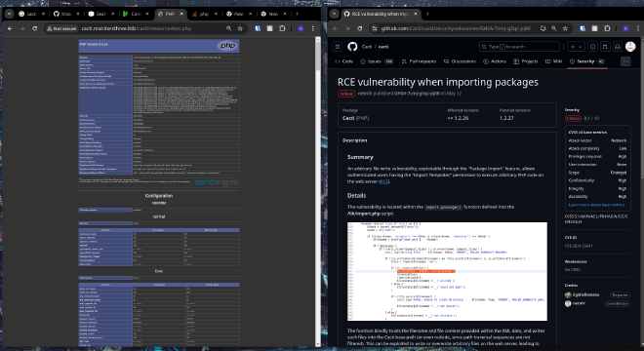The image size is (644, 351).
Task: Click patched version '1.2.27' text
Action: tap(506, 118)
